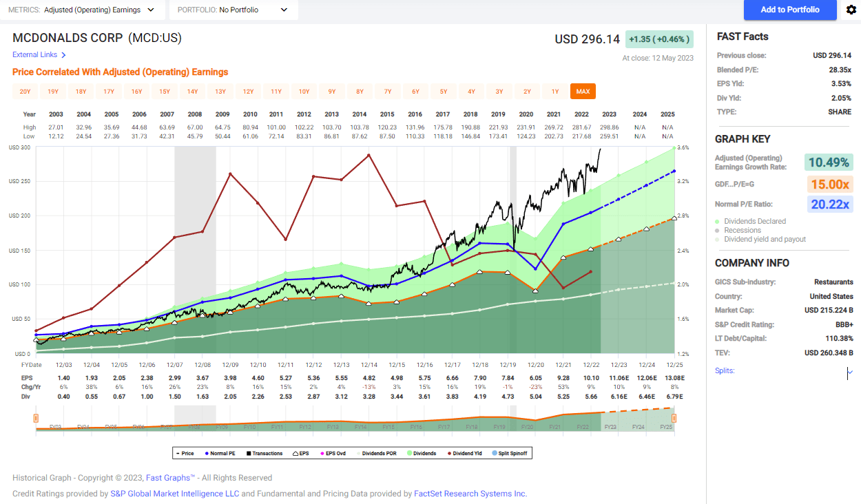Select the 18Y time range

click(81, 92)
